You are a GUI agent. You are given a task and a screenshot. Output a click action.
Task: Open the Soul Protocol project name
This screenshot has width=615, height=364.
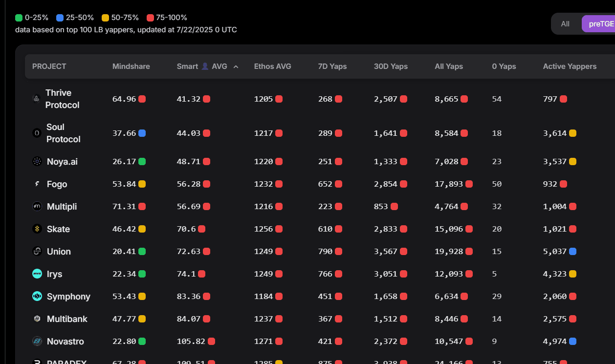(64, 133)
